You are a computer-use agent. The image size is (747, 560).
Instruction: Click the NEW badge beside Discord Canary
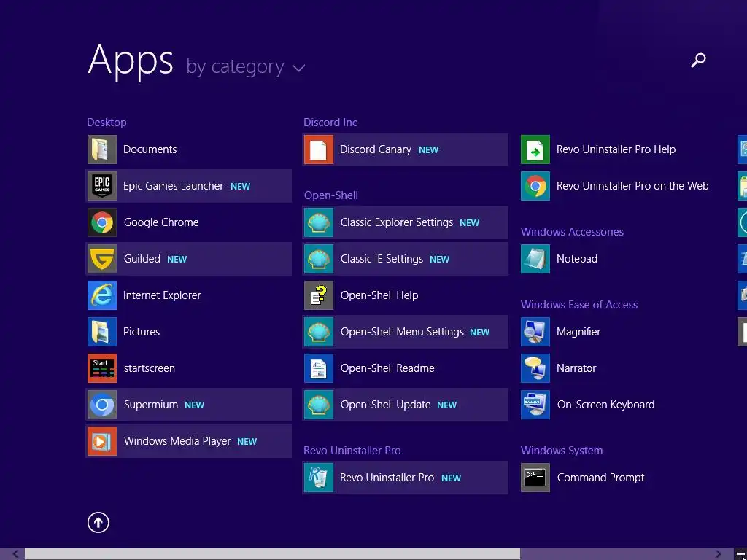[428, 150]
